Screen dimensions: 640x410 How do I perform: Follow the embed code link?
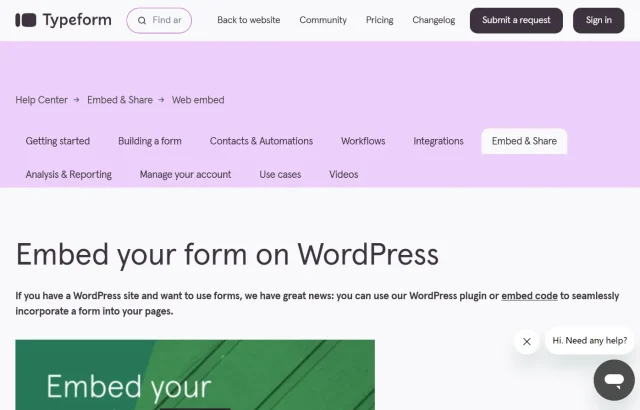point(529,296)
